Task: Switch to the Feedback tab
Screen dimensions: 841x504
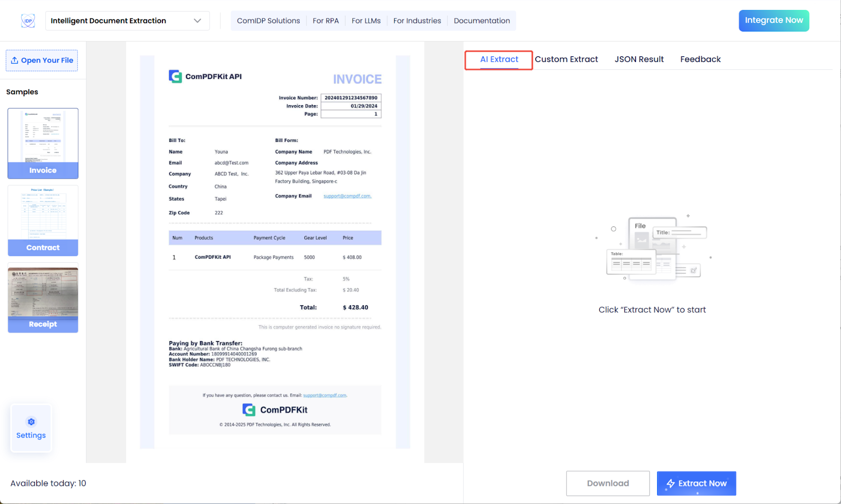Action: (700, 59)
